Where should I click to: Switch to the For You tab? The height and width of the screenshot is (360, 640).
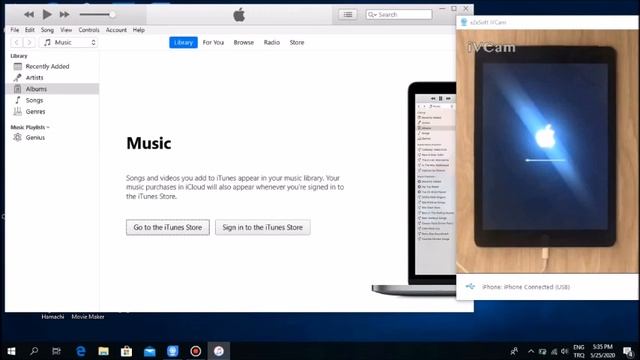(x=213, y=42)
